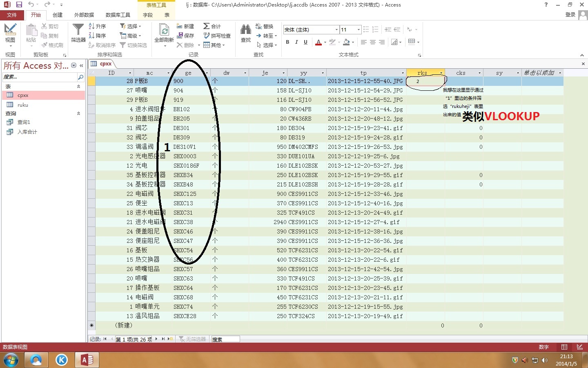Run 拼写检查 spell check

[217, 36]
